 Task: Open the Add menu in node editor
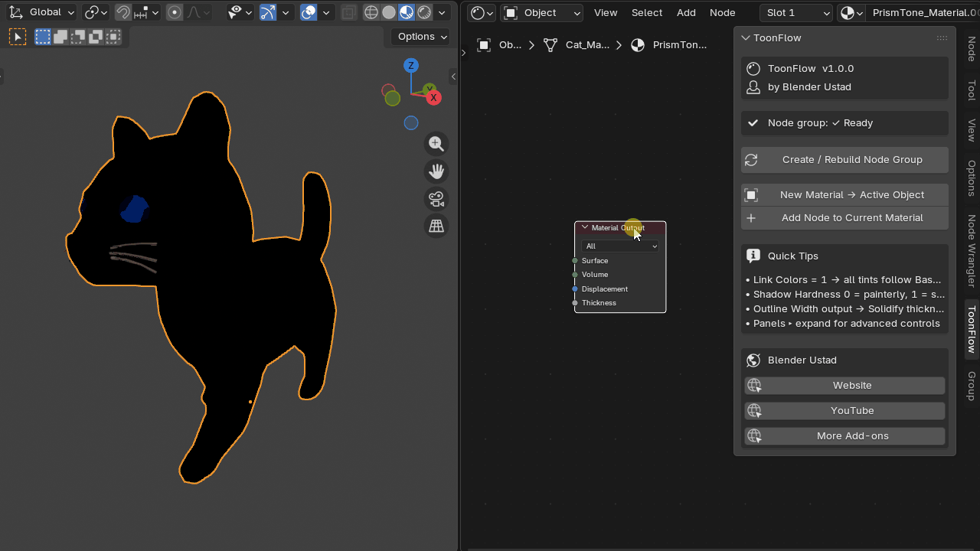click(x=686, y=12)
